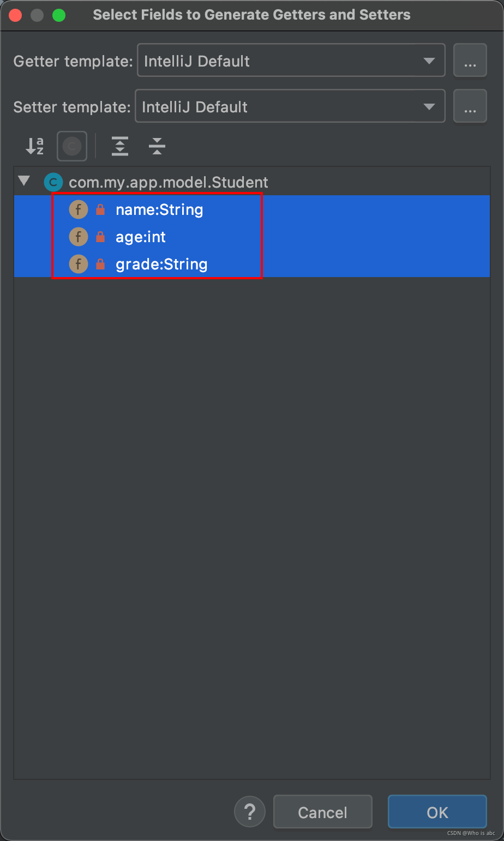Viewport: 504px width, 841px height.
Task: Click the lock icon next to name:String
Action: point(101,209)
